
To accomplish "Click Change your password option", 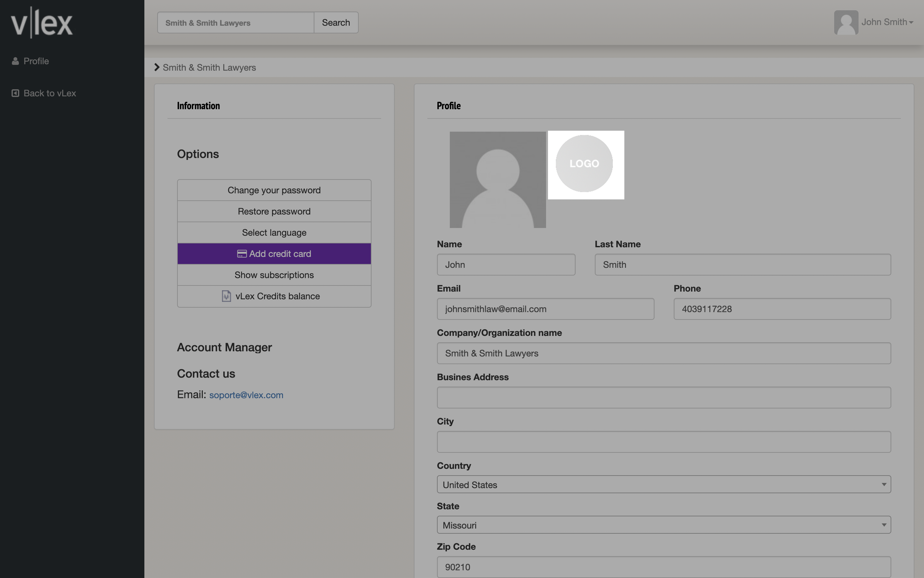I will (x=274, y=190).
